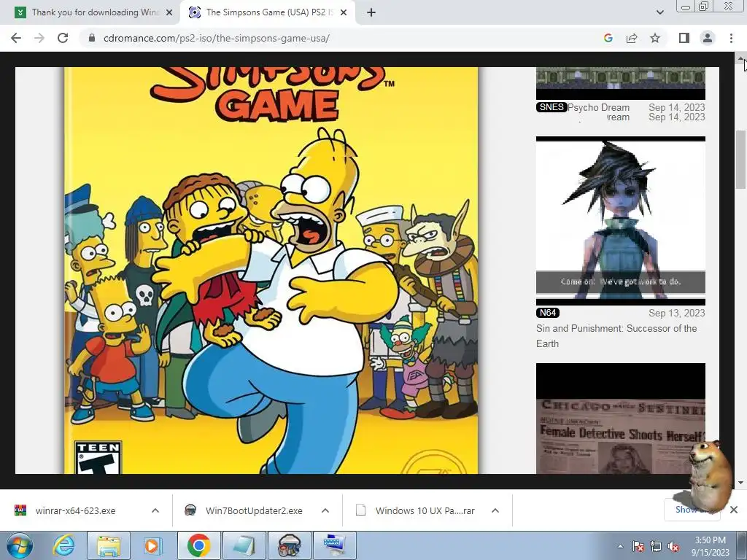Image resolution: width=747 pixels, height=560 pixels.
Task: Open the Chrome three-dot menu
Action: pos(731,38)
